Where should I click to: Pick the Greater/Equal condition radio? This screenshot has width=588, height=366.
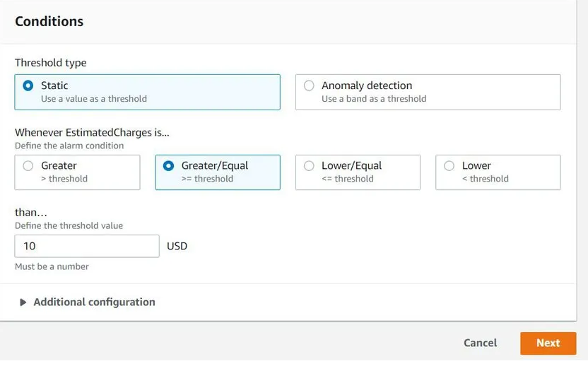pyautogui.click(x=169, y=166)
